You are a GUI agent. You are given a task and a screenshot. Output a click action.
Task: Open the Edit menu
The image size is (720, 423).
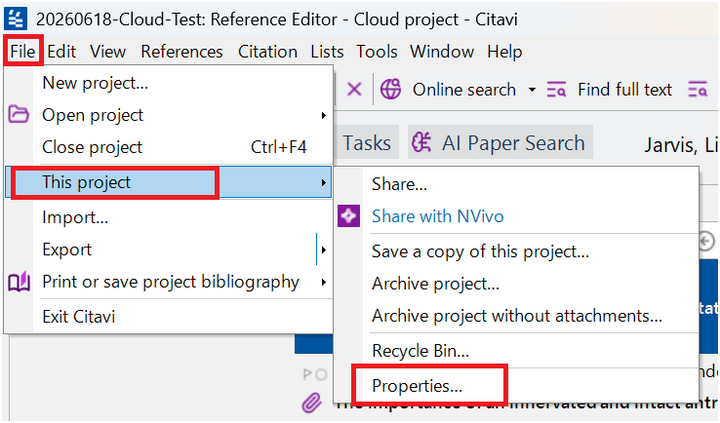tap(62, 51)
